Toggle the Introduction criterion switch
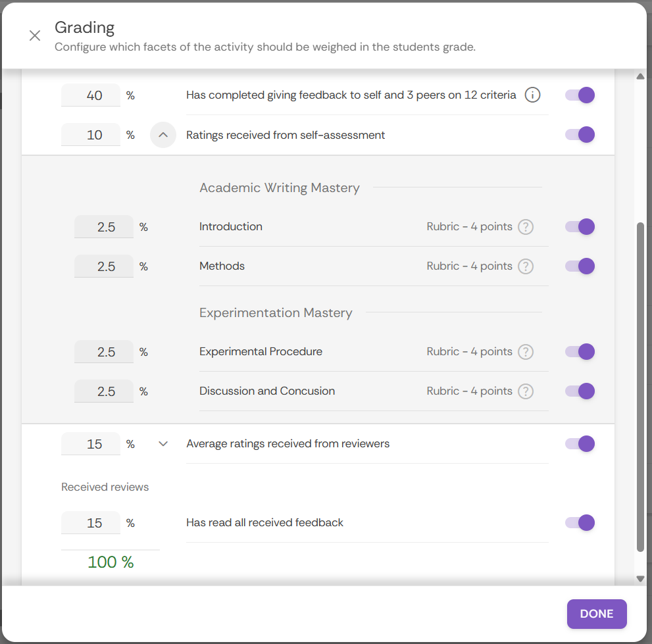The width and height of the screenshot is (652, 644). point(580,227)
